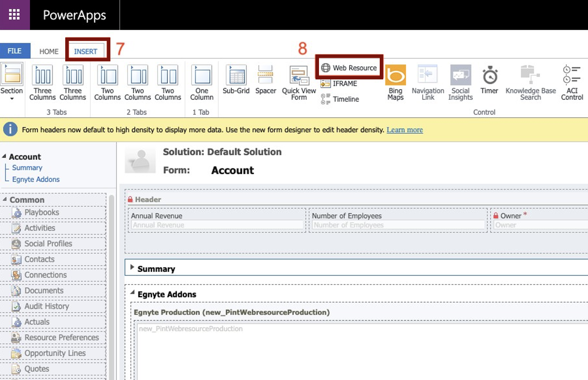Go to Egnyte Addons in Account tree
The image size is (588, 380).
pyautogui.click(x=36, y=179)
